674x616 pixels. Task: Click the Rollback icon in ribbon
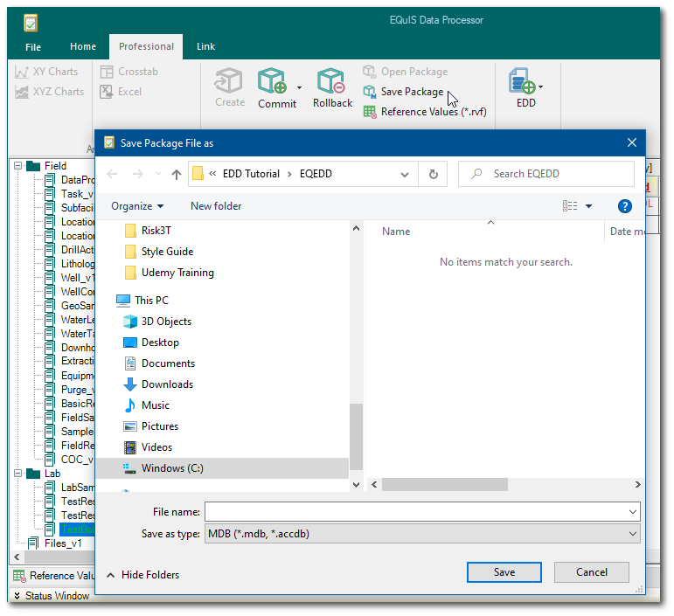(331, 83)
